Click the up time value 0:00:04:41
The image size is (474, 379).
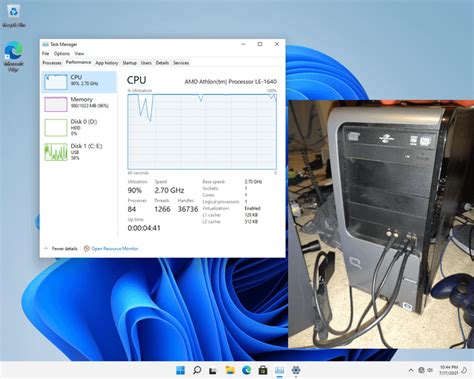144,228
